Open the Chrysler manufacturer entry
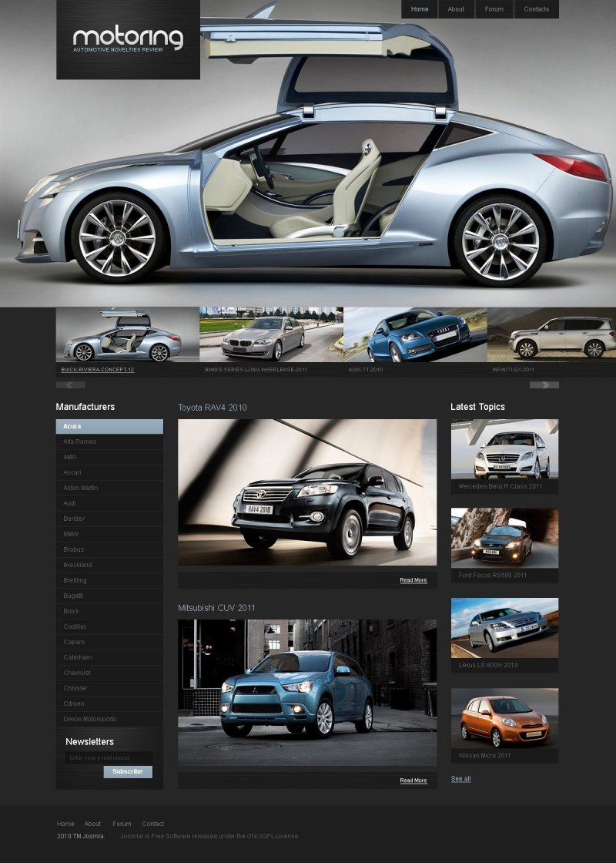Viewport: 616px width, 863px height. coord(109,689)
